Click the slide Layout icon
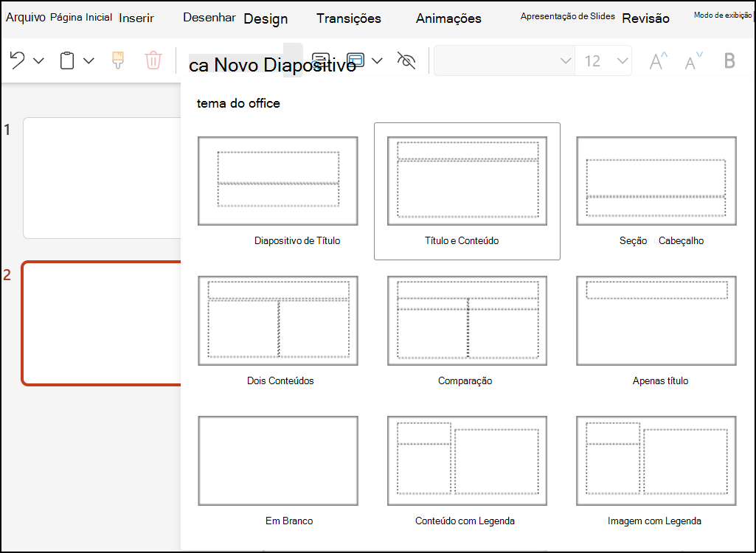756x553 pixels. [x=356, y=60]
